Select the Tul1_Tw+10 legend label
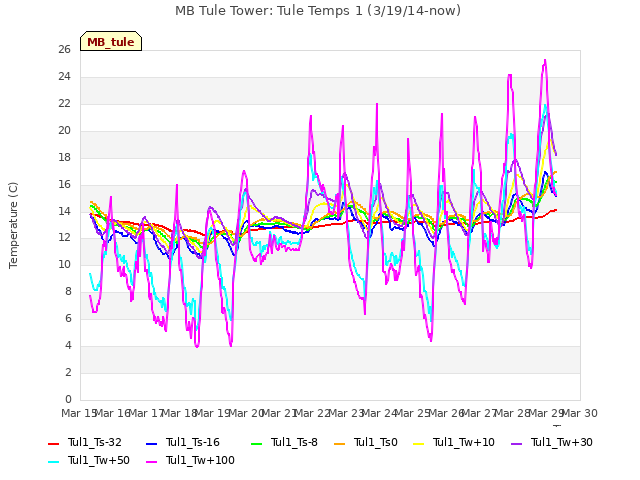Viewport: 640px width, 480px height. point(464,442)
